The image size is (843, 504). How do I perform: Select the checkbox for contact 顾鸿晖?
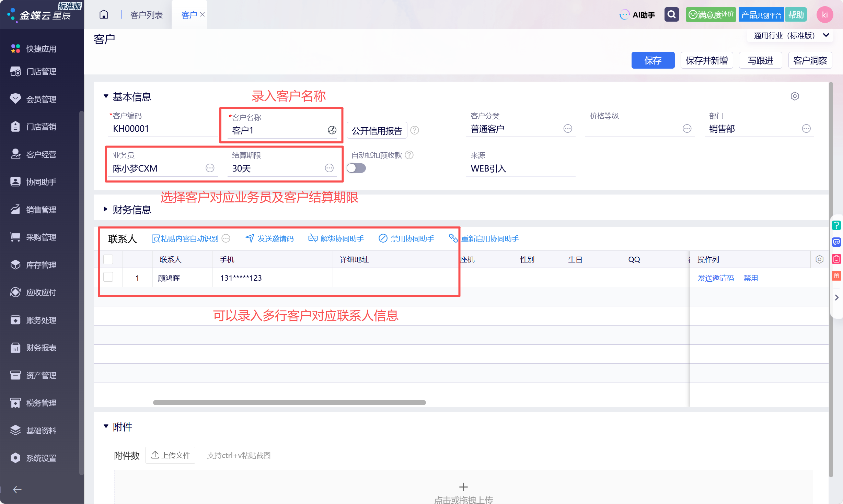point(108,277)
